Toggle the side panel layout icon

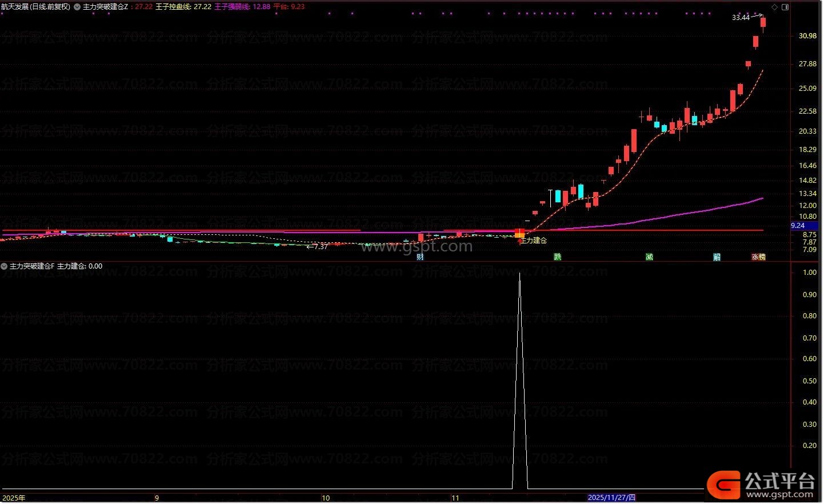(785, 7)
